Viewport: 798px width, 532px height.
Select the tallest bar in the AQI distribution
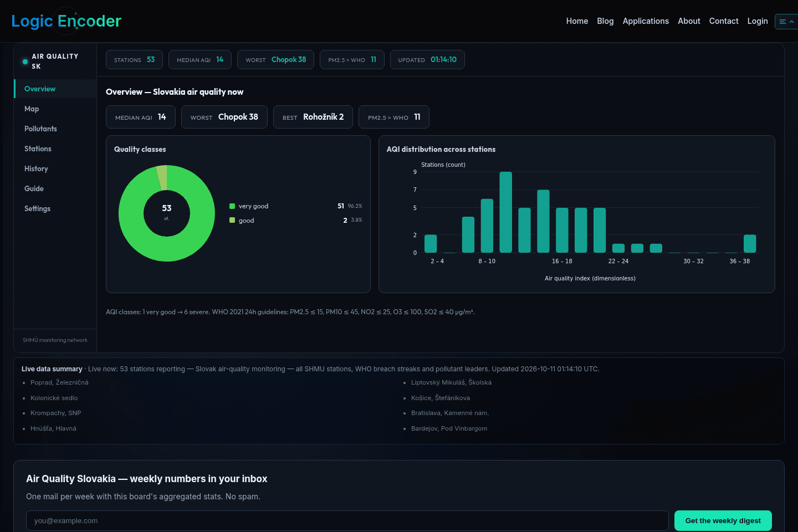point(505,212)
